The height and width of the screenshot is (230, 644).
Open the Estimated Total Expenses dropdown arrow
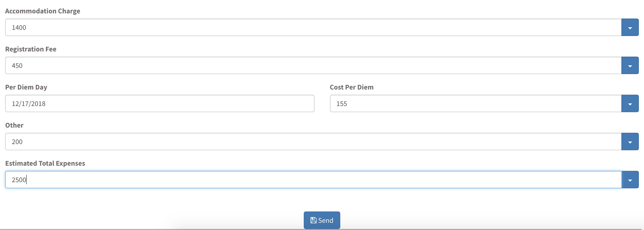(630, 180)
